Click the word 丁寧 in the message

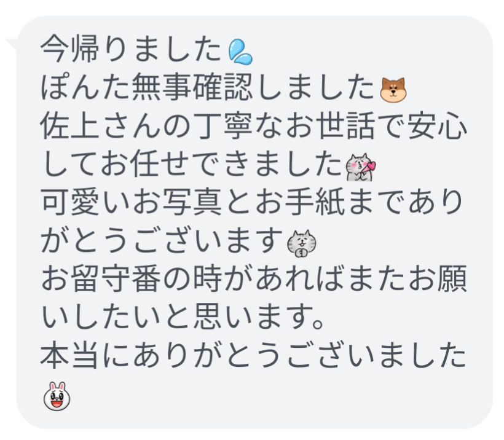[x=225, y=125]
